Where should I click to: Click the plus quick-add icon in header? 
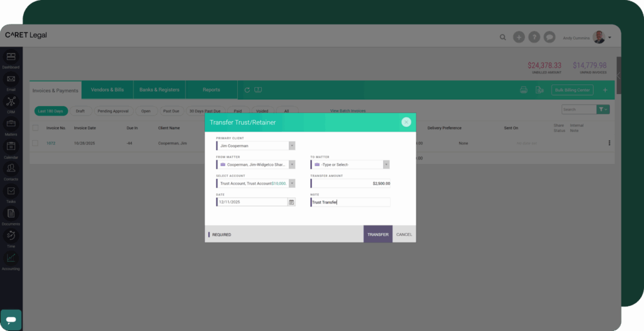pyautogui.click(x=519, y=37)
